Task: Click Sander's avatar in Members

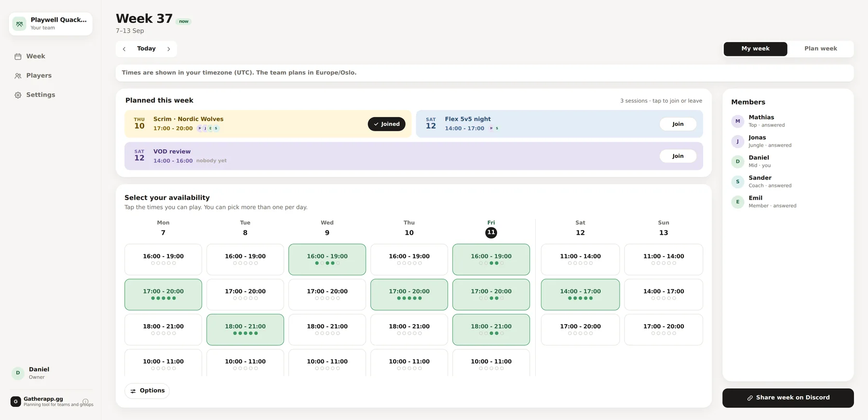Action: click(x=737, y=182)
